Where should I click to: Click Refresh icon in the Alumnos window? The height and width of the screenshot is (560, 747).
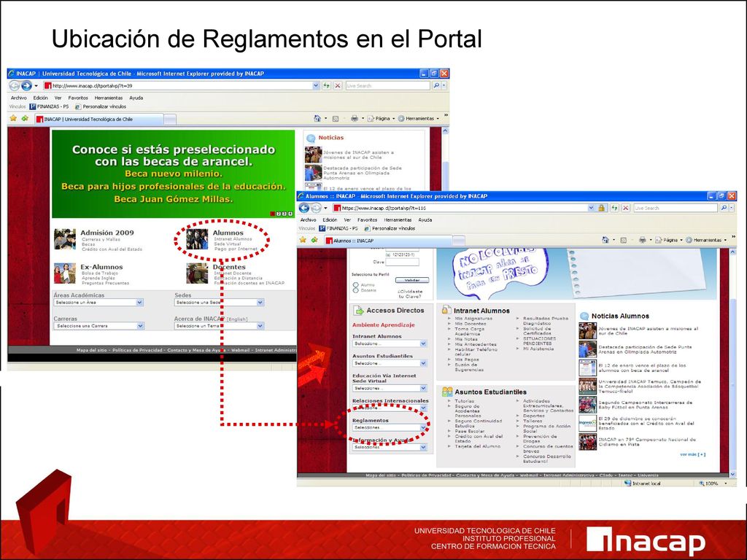(614, 208)
